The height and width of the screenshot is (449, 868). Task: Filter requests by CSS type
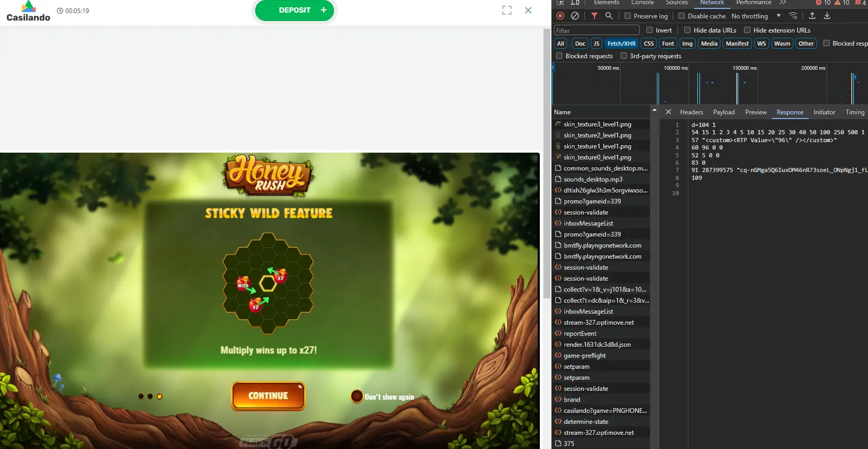point(649,44)
